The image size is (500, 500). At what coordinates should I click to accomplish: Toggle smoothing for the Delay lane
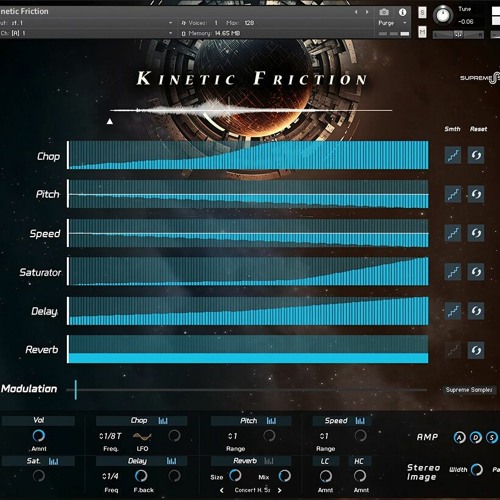click(x=453, y=311)
